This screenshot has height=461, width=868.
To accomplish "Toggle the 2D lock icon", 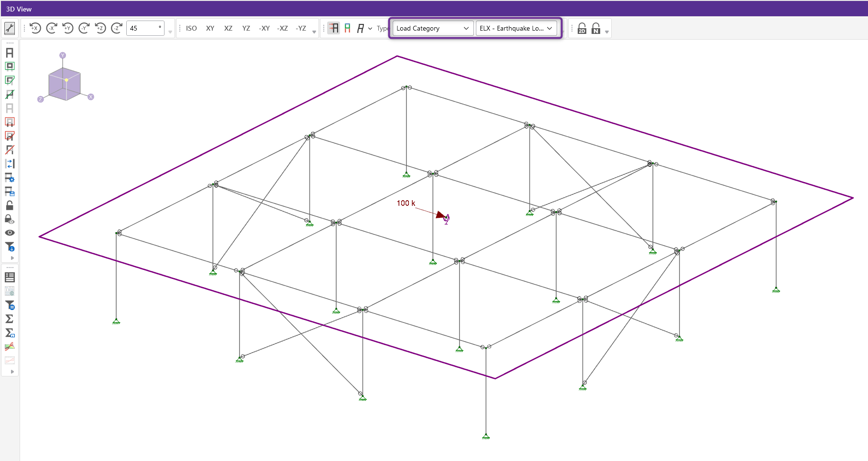I will point(582,28).
